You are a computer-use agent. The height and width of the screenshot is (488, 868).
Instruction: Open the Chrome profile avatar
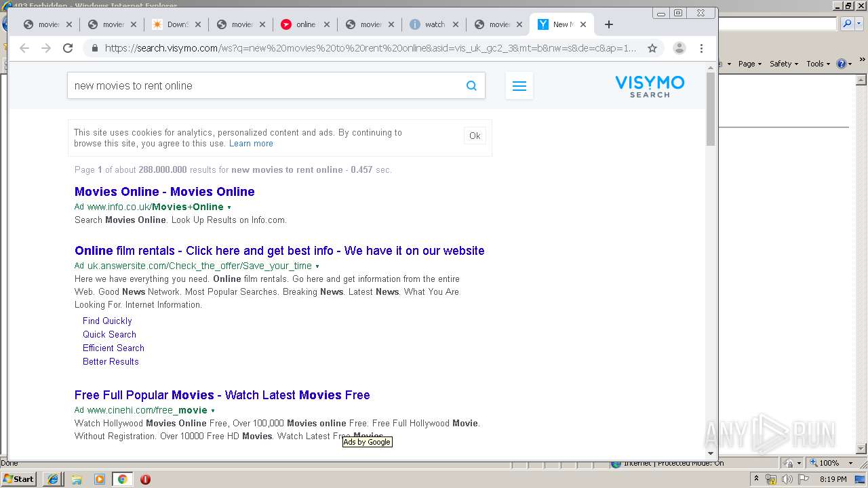click(679, 48)
